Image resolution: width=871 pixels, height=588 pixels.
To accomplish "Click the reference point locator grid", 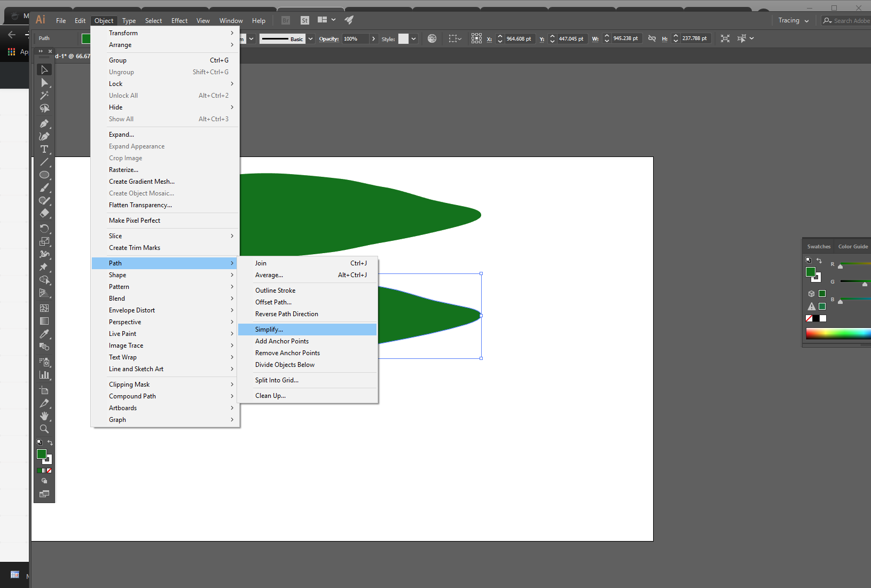I will point(476,38).
